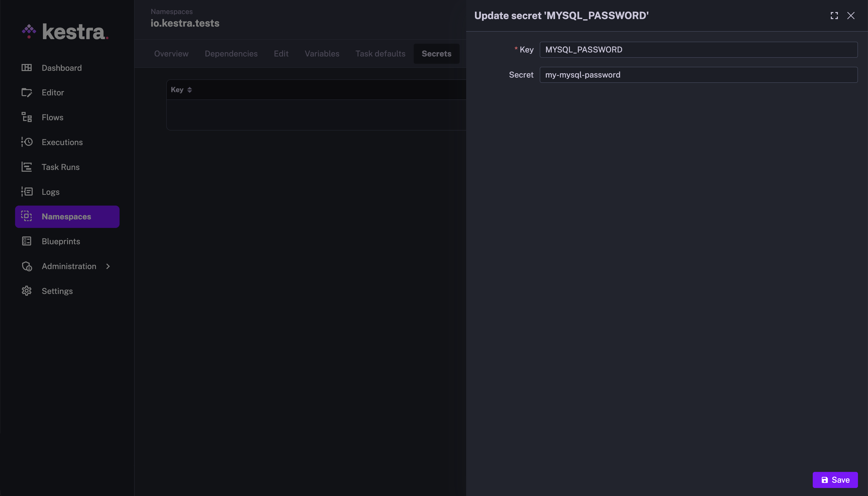Open the Task defaults tab
Viewport: 868px width, 496px height.
tap(380, 54)
